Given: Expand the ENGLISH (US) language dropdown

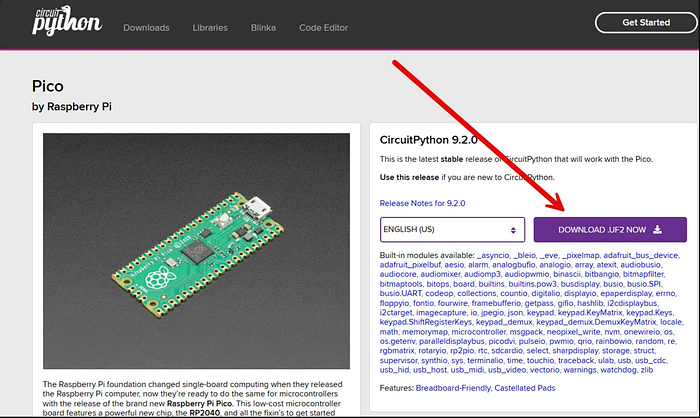Looking at the screenshot, I should 452,230.
